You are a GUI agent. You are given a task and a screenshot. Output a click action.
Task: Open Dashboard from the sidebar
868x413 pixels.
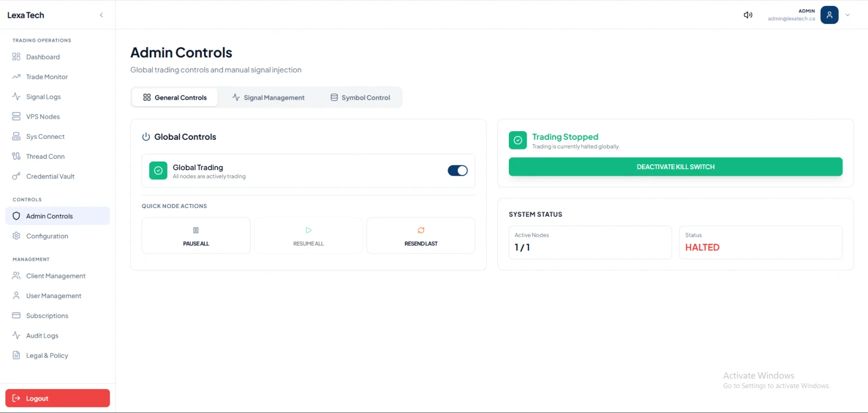pos(58,57)
